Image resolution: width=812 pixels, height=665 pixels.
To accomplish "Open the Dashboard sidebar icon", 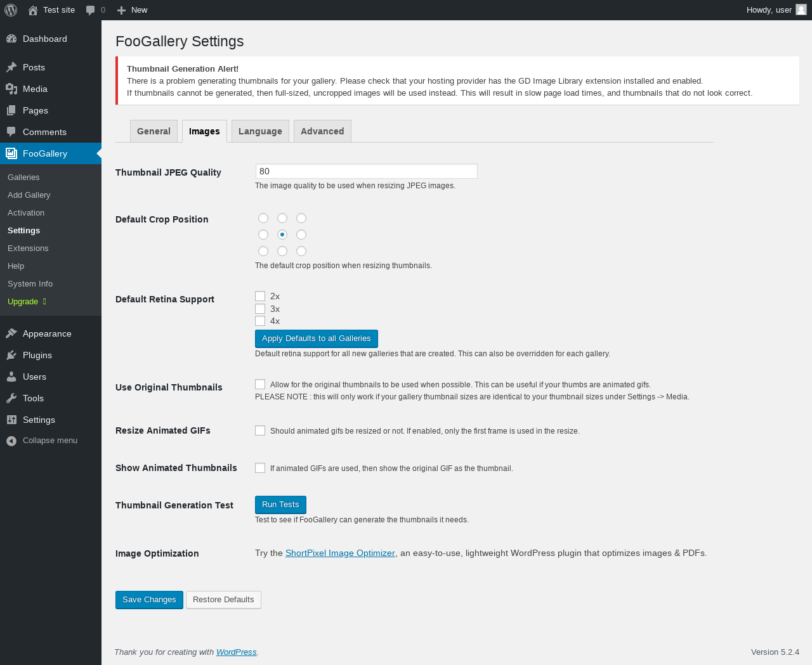I will (11, 39).
